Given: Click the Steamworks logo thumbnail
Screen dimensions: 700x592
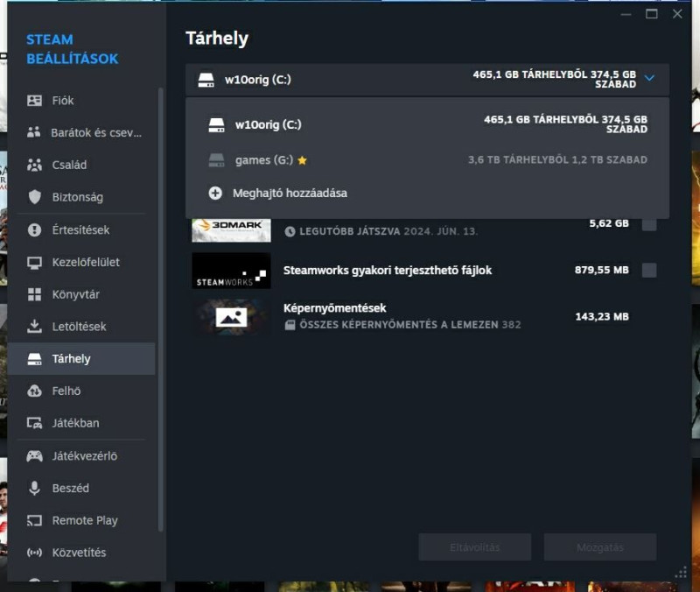Looking at the screenshot, I should (231, 271).
